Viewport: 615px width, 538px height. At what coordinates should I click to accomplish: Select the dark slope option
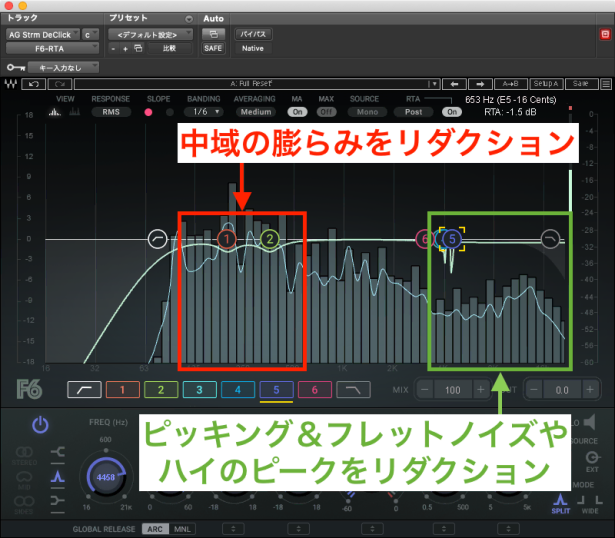coord(169,112)
